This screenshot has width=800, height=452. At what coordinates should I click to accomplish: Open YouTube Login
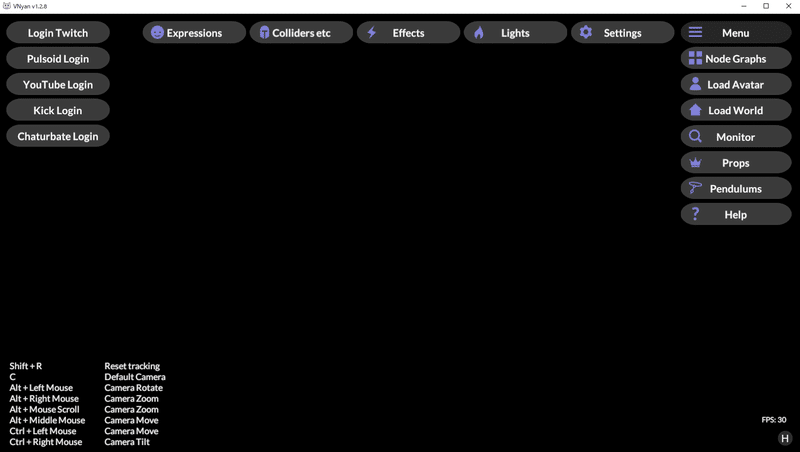(x=58, y=85)
